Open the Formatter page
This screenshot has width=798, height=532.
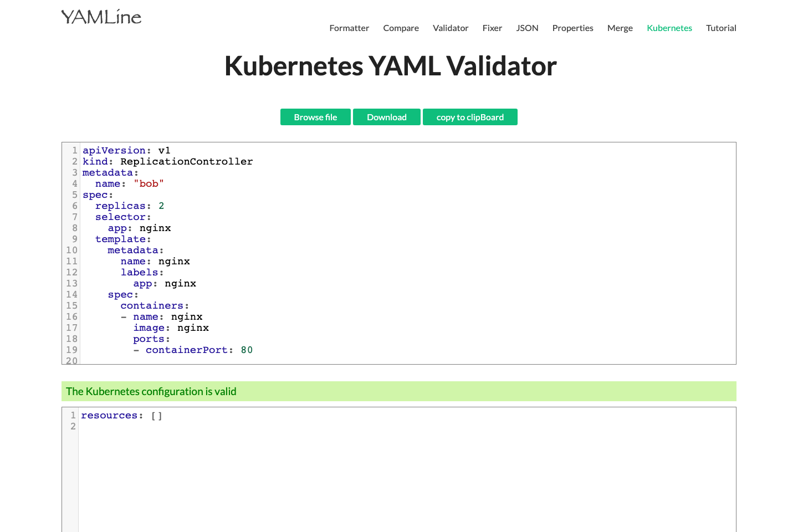point(349,28)
